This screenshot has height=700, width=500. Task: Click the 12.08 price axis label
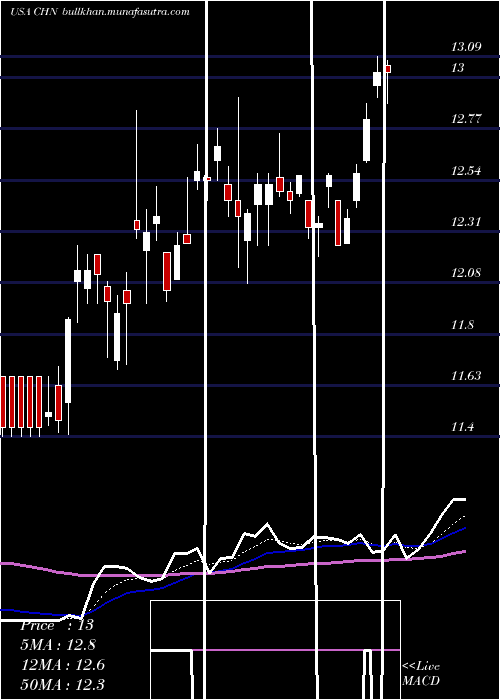[x=466, y=272]
